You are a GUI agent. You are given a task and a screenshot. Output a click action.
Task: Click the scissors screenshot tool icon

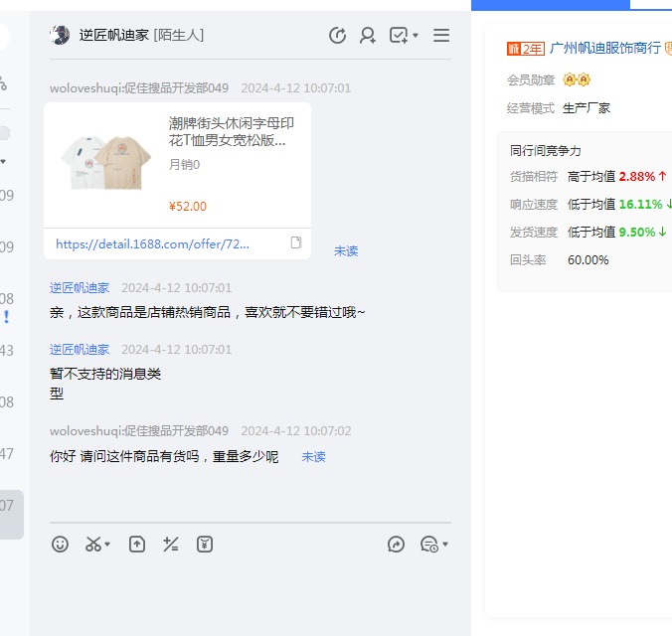click(93, 545)
